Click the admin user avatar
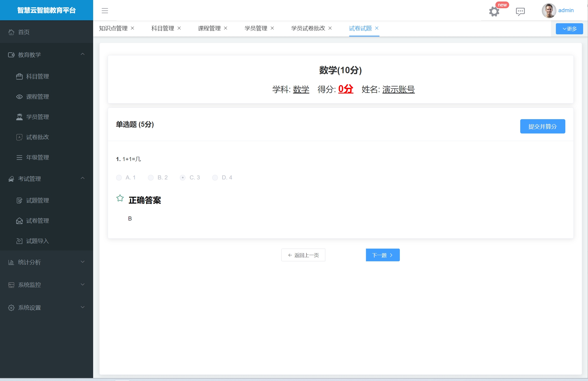 point(549,11)
